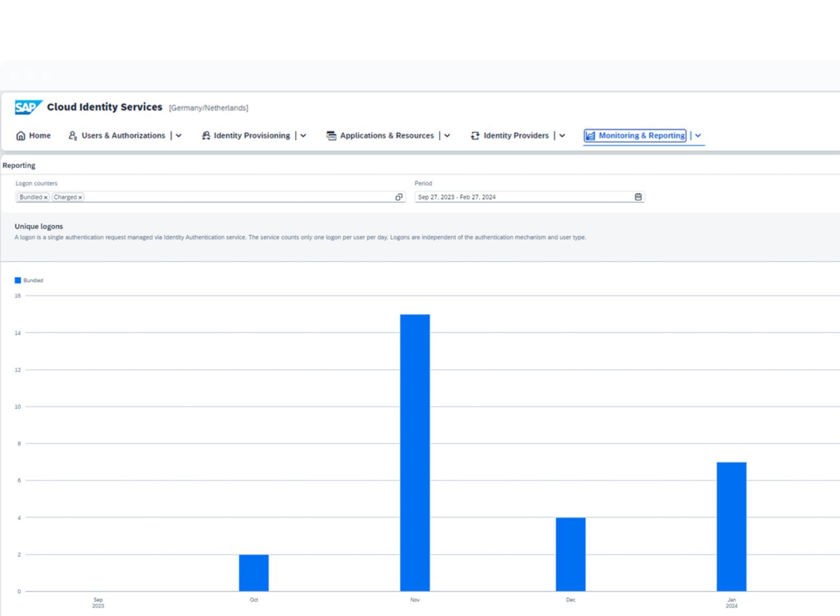The width and height of the screenshot is (840, 616).
Task: Click the Users & Authorizations person icon
Action: pos(73,136)
